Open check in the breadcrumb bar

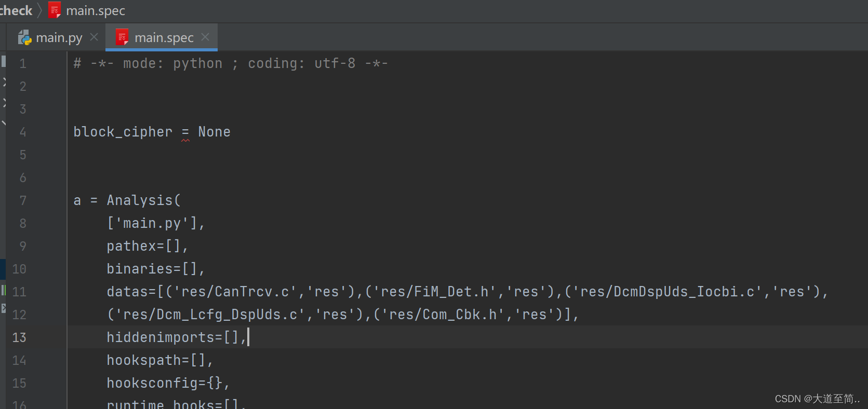coord(16,10)
